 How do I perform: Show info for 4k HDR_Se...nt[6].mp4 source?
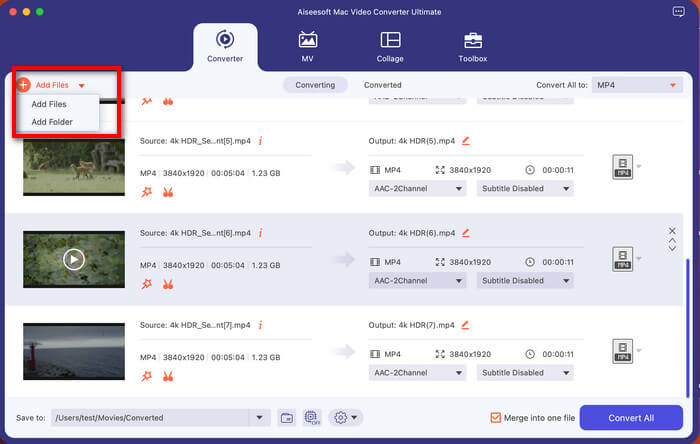pos(260,232)
